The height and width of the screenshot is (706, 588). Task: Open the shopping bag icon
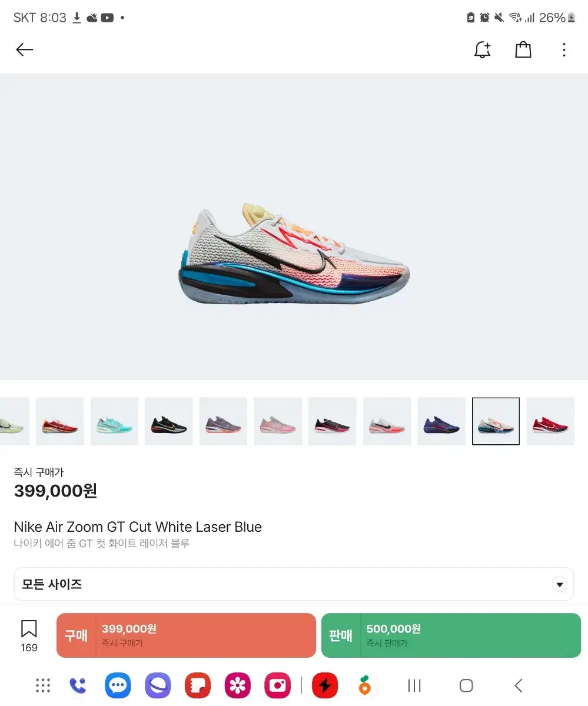pyautogui.click(x=523, y=50)
